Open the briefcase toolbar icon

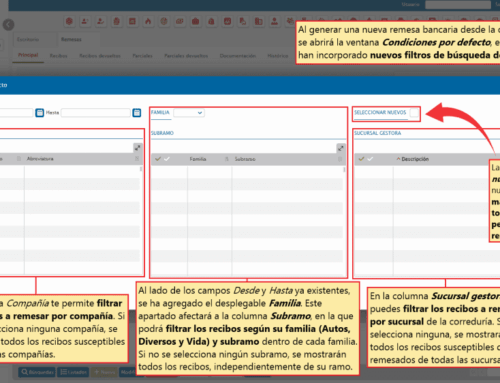tap(196, 21)
